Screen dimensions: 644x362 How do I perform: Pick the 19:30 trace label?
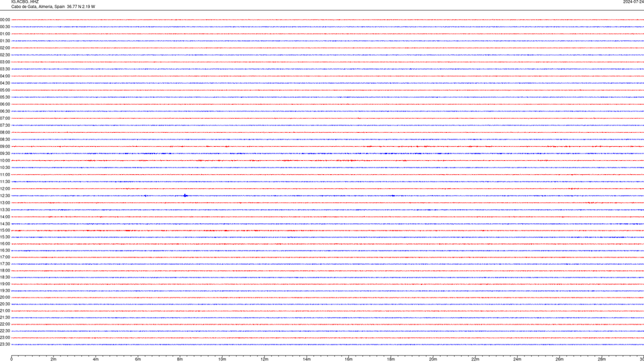(5, 290)
